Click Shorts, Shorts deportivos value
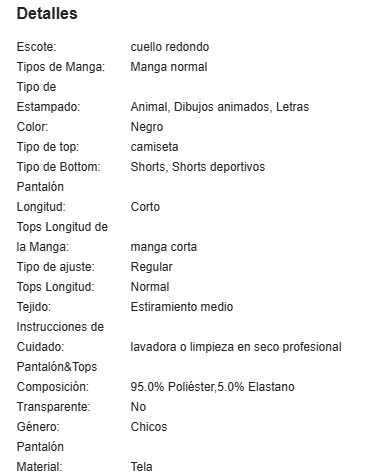The image size is (381, 475). [198, 167]
